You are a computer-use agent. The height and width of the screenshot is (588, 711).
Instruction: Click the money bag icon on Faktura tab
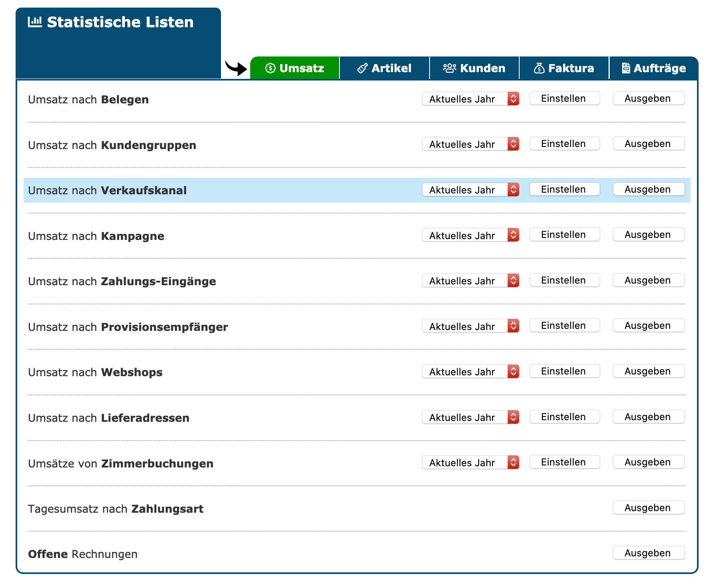[x=539, y=68]
